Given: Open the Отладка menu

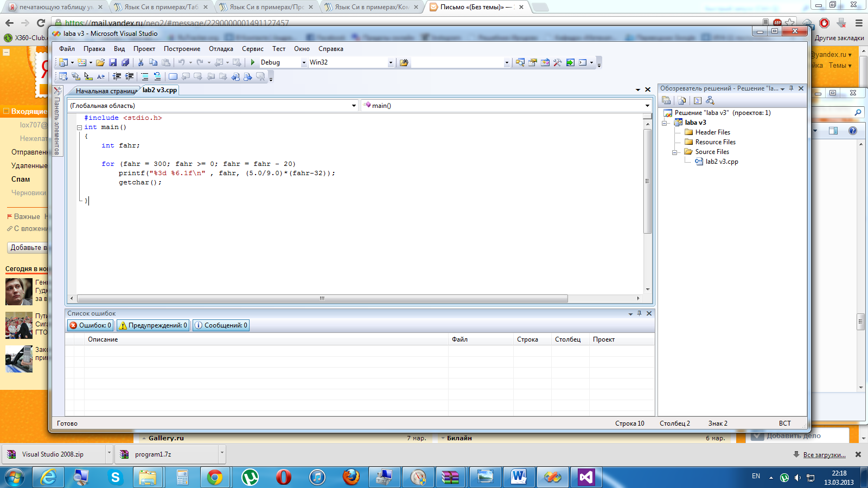Looking at the screenshot, I should click(x=221, y=49).
